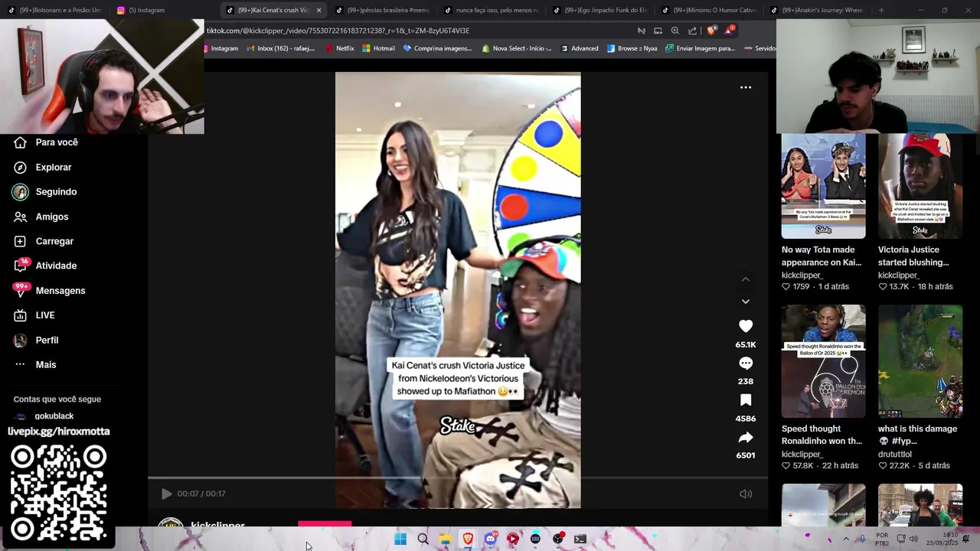Image resolution: width=980 pixels, height=551 pixels.
Task: Open Advanced bookmark
Action: (x=580, y=48)
